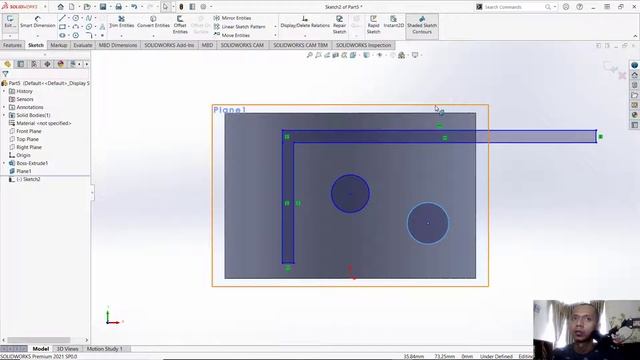Click the Rebuild traffic-light icon
Viewport: 640px width, 360px height.
181,7
